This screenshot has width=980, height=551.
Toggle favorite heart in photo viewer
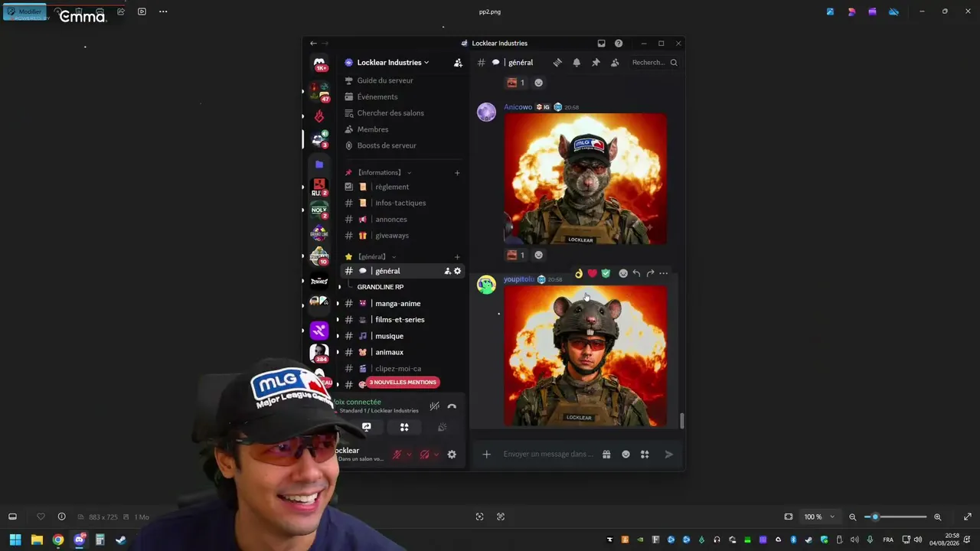(41, 517)
